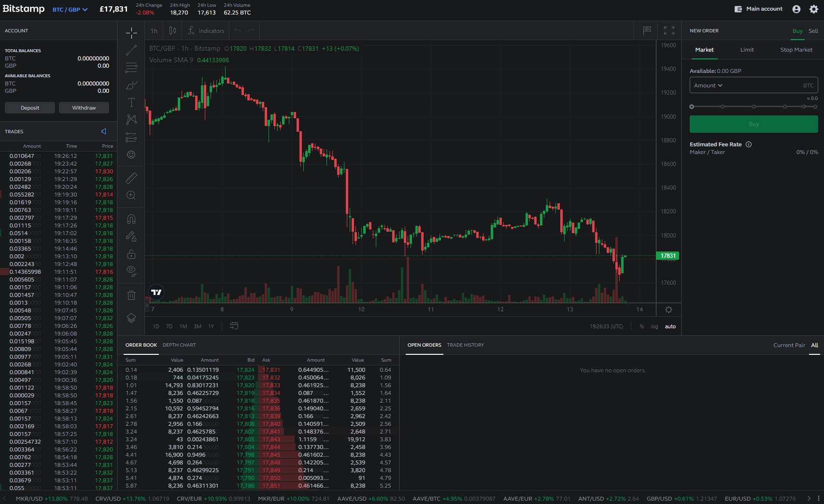The height and width of the screenshot is (504, 824).
Task: Toggle magnet mode for drawings
Action: [131, 219]
